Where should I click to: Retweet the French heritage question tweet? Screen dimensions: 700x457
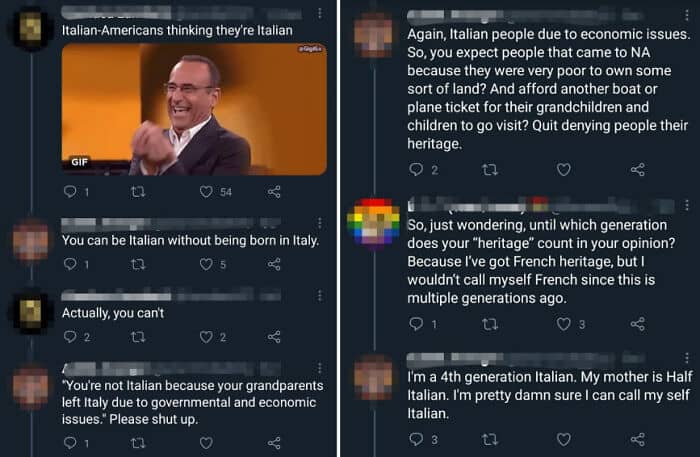click(490, 324)
